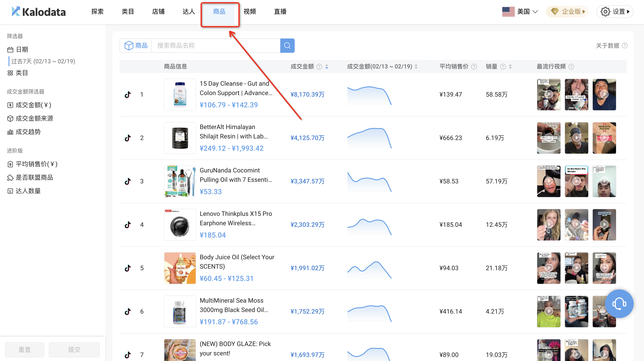Play first video of MultiMineral Sea Moss
The width and height of the screenshot is (644, 361).
click(549, 311)
